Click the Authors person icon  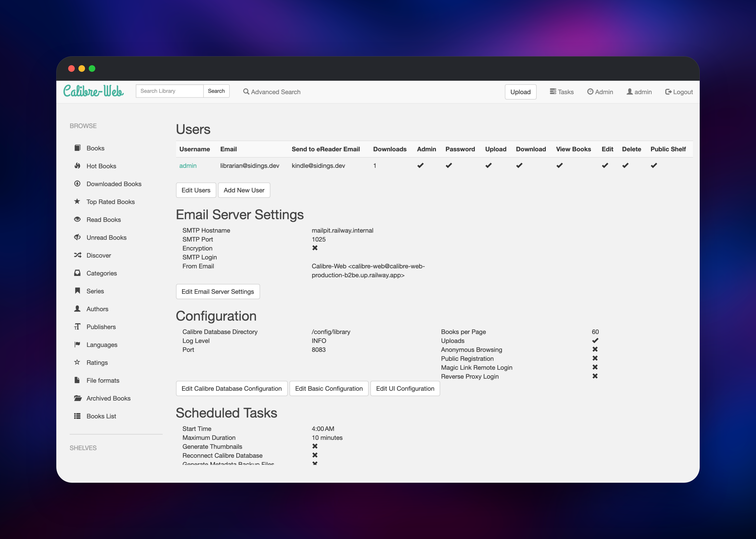(x=77, y=309)
